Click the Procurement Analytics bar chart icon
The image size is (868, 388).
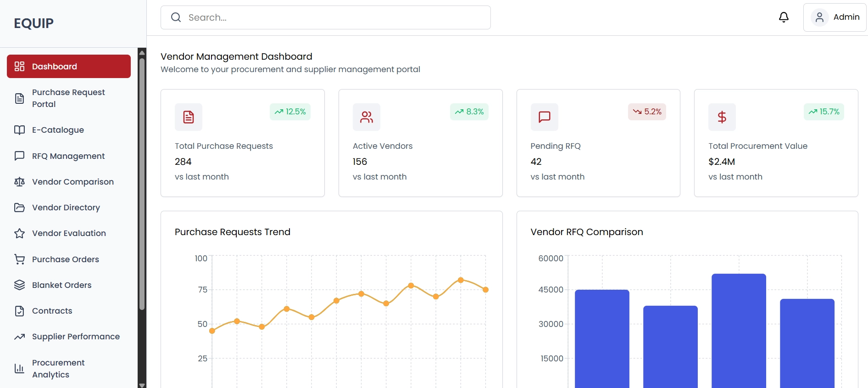pos(19,369)
